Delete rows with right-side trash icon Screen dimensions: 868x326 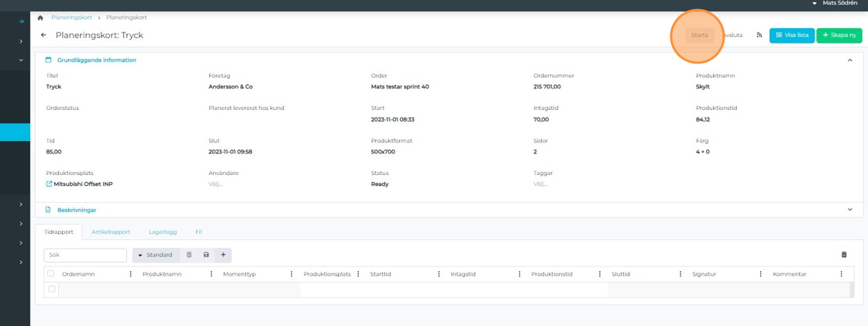844,255
